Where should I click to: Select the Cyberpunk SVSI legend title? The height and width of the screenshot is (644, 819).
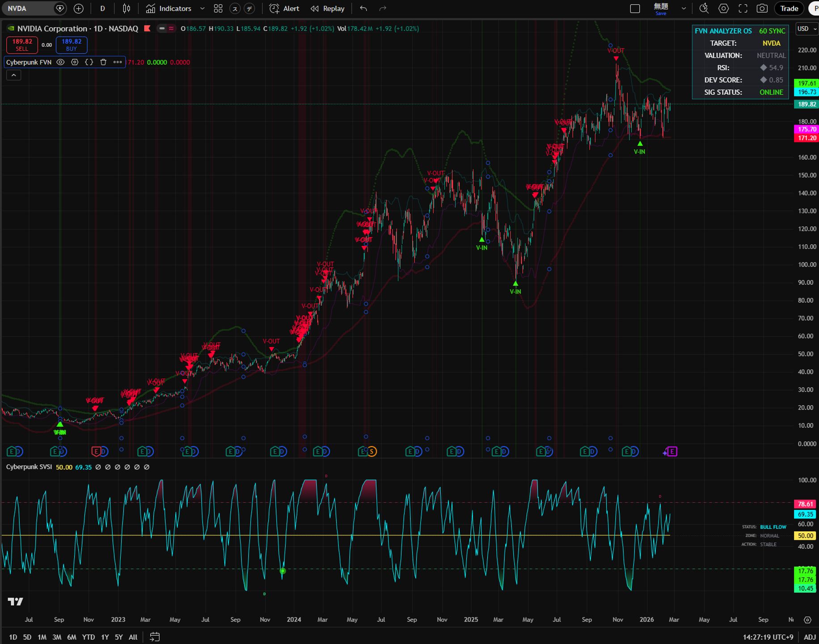coord(29,467)
